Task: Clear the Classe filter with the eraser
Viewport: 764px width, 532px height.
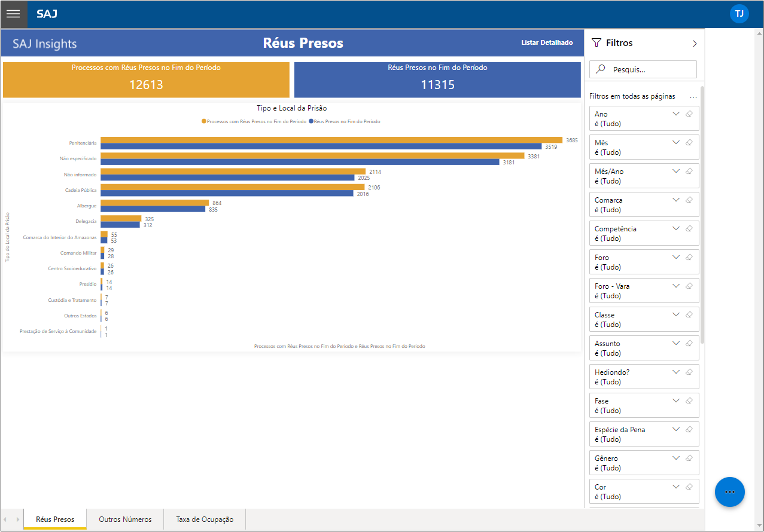Action: [689, 314]
